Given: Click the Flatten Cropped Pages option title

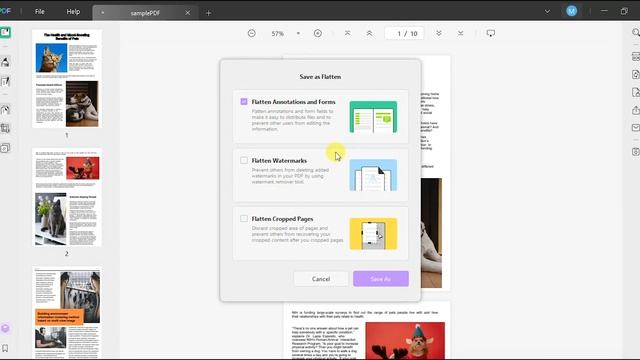Looking at the screenshot, I should (x=282, y=219).
